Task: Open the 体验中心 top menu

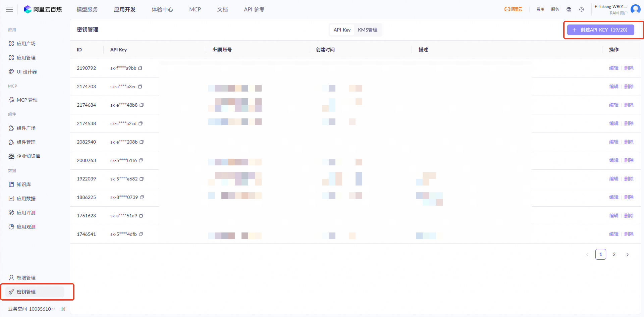Action: (162, 9)
